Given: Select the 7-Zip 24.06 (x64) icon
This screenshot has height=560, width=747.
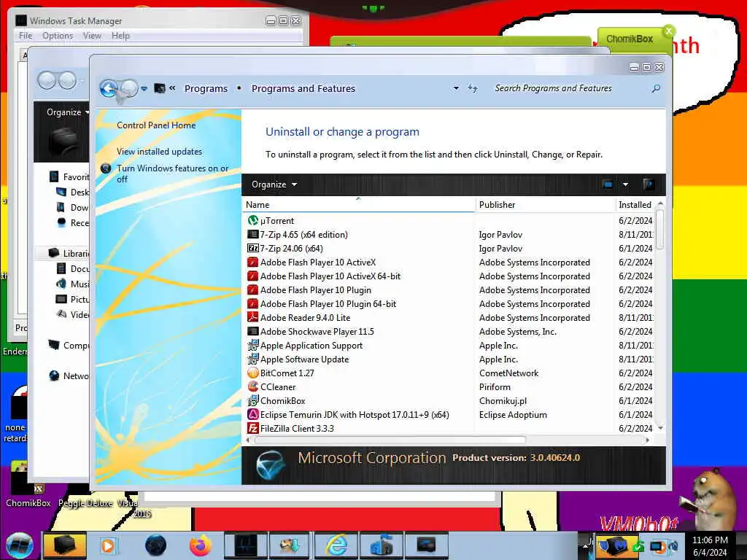Looking at the screenshot, I should 252,248.
